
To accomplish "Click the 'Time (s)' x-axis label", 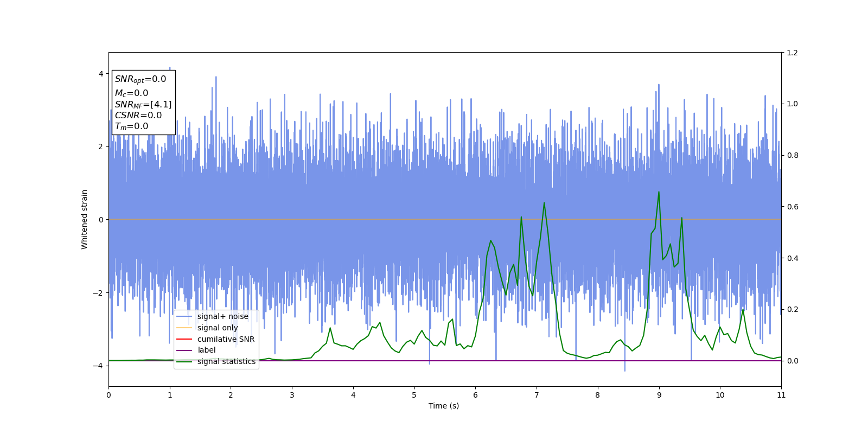I will pyautogui.click(x=444, y=406).
